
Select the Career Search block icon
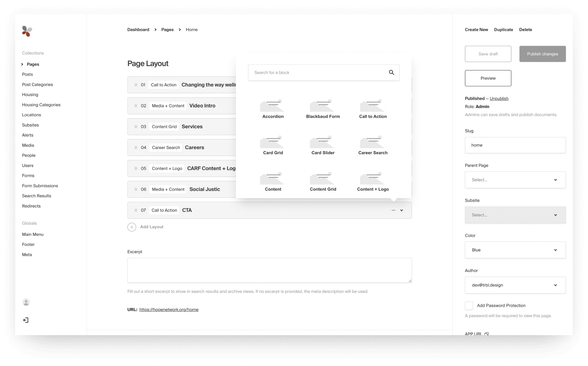click(x=372, y=142)
